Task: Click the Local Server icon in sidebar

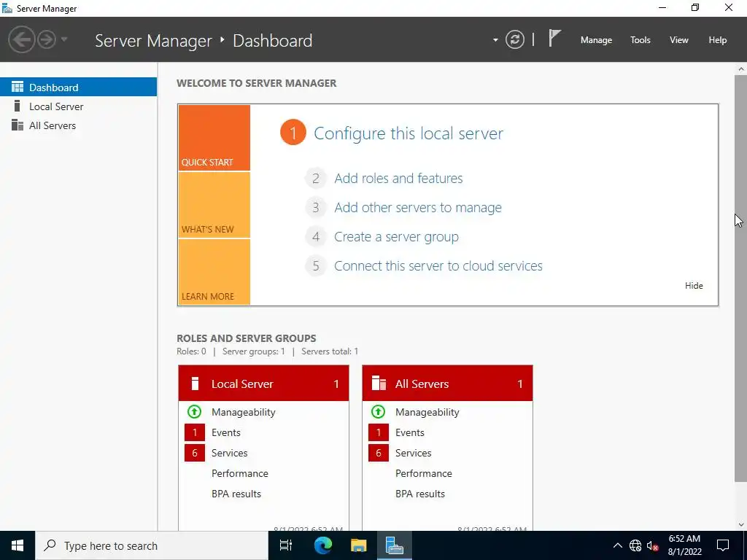Action: 18,106
